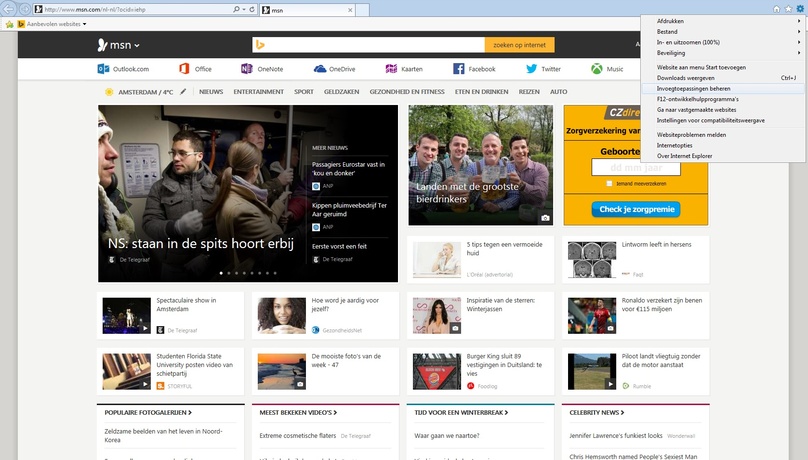808x460 pixels.
Task: Open the Favorites star icon at top right
Action: 788,9
